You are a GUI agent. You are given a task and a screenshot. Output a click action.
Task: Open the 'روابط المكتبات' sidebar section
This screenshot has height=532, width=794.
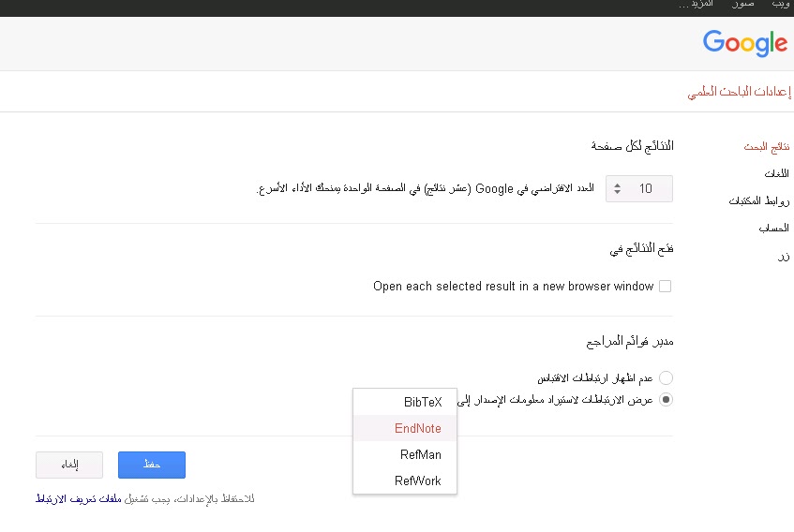[x=759, y=200]
